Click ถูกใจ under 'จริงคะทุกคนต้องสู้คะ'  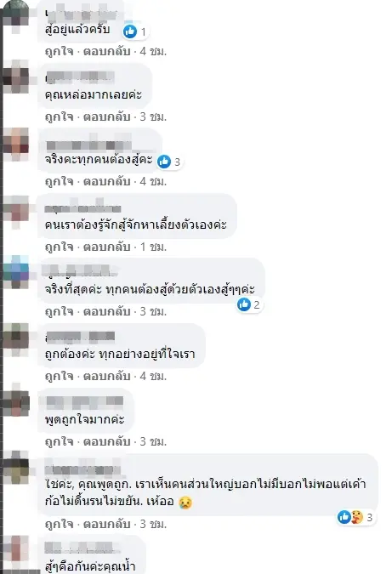(x=59, y=182)
